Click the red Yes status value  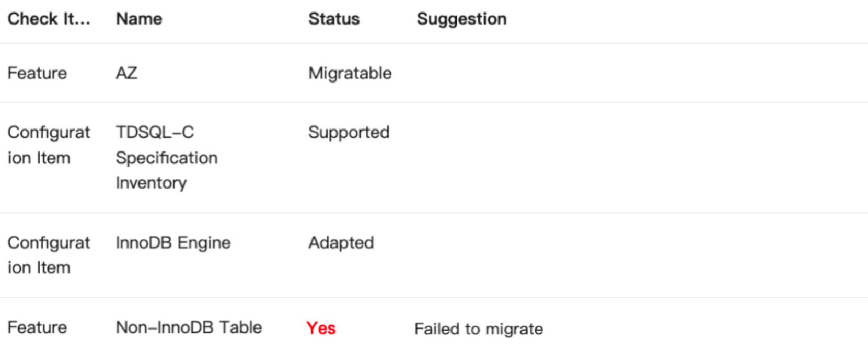[x=321, y=328]
